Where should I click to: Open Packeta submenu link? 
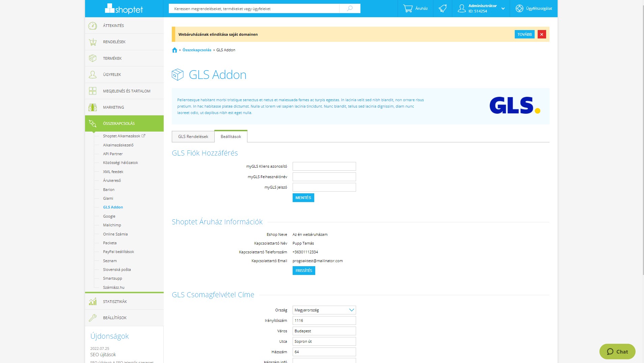tap(110, 243)
